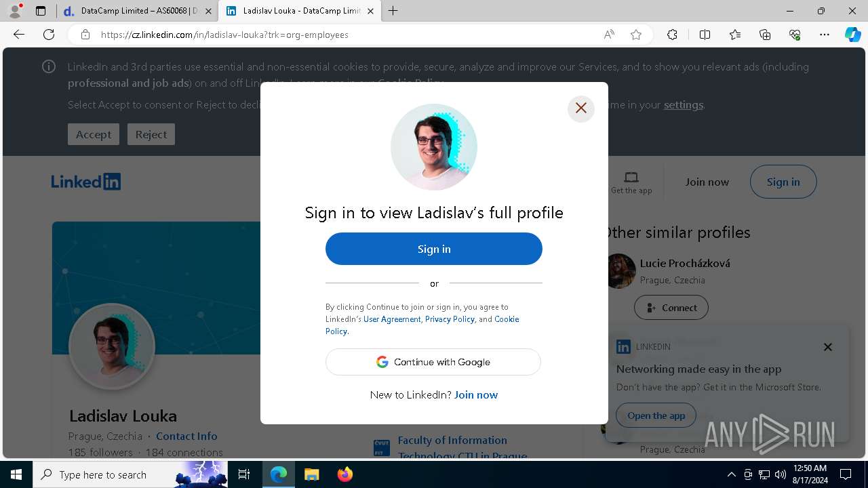
Task: Open browser Extensions menu
Action: click(672, 35)
